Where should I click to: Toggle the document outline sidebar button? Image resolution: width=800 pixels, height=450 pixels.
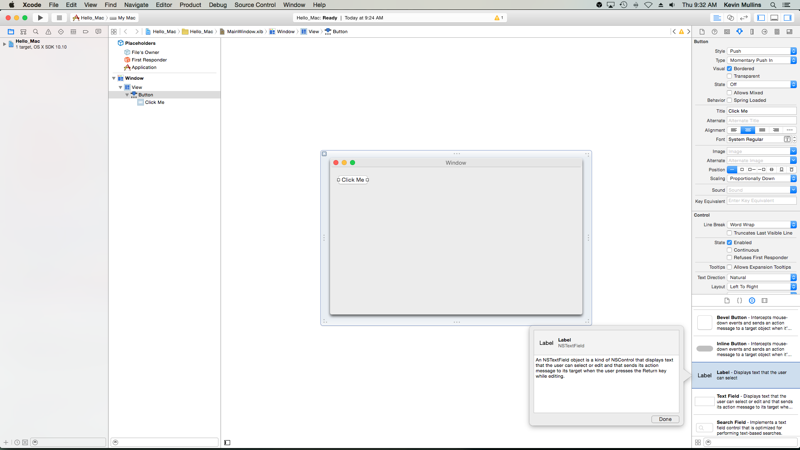pyautogui.click(x=227, y=442)
